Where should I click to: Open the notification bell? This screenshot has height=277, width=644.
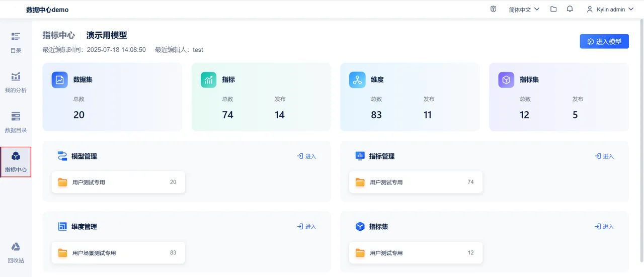click(x=570, y=9)
